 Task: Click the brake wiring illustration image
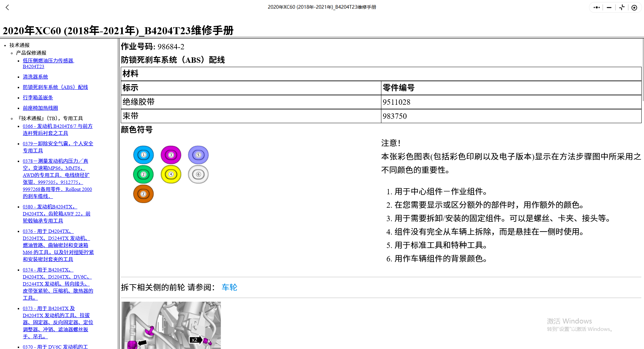pyautogui.click(x=171, y=325)
